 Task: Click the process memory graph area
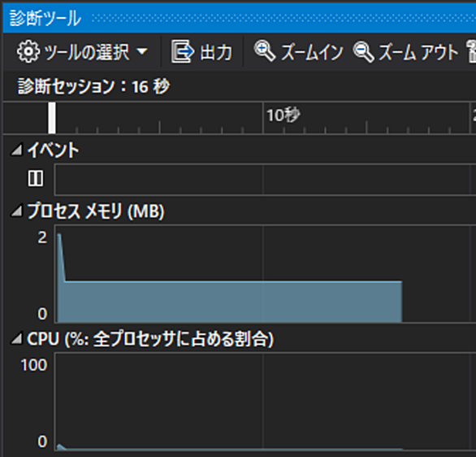point(265,274)
